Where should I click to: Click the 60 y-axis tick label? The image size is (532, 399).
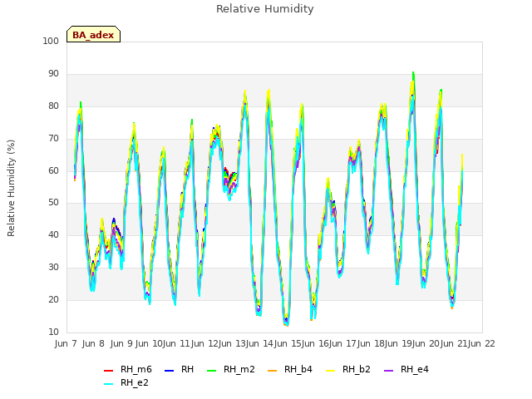[53, 170]
